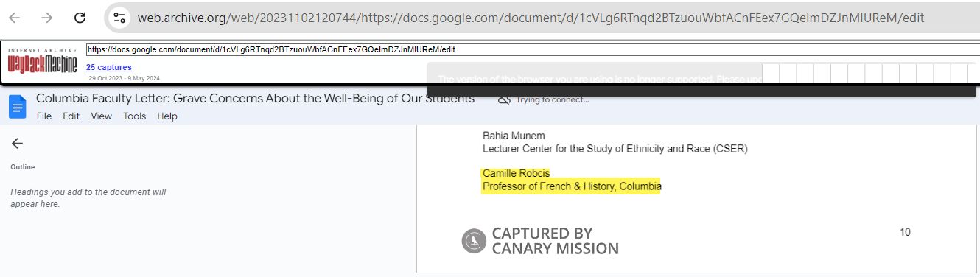Screen dimensions: 980x277
Task: Close outline panel with back arrow
Action: tap(17, 144)
